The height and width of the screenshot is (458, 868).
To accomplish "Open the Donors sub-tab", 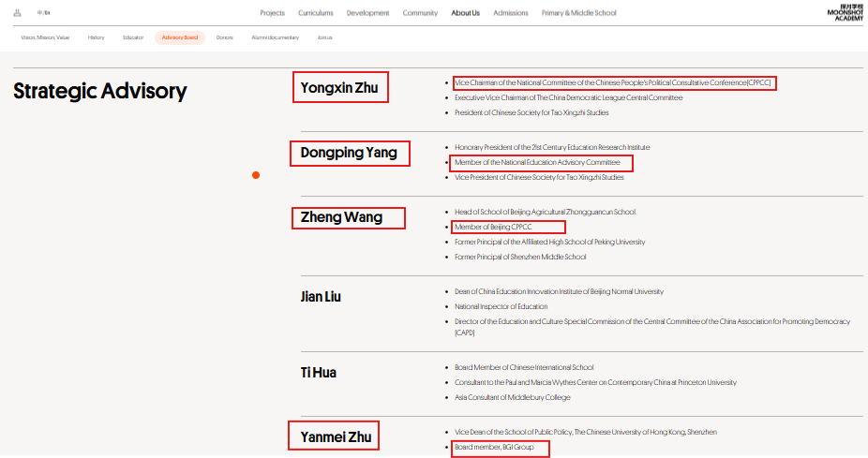I will point(224,37).
